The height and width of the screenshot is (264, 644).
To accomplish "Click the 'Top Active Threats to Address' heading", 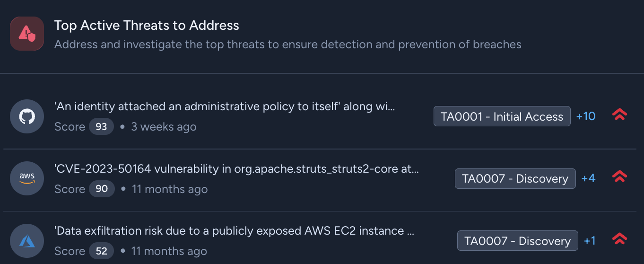I will pyautogui.click(x=147, y=26).
